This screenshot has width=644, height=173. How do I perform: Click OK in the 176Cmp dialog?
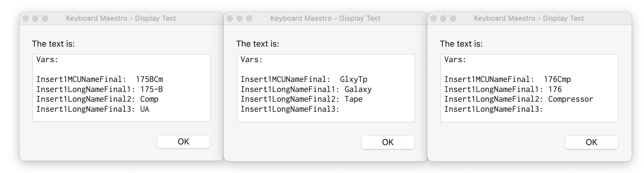coord(591,142)
